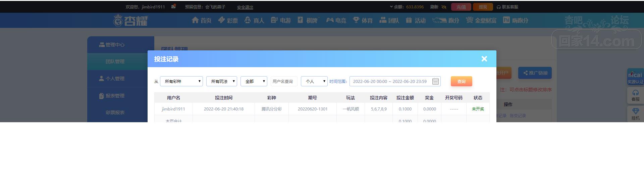Open the 金鼎财富 menu item
Image resolution: width=644 pixels, height=184 pixels.
click(481, 20)
